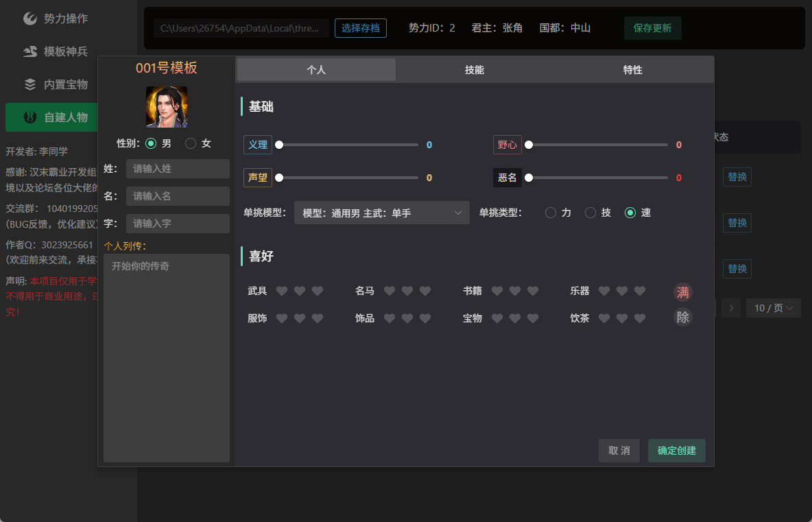Click the third heart beside 名马
The image size is (812, 522).
click(x=425, y=291)
